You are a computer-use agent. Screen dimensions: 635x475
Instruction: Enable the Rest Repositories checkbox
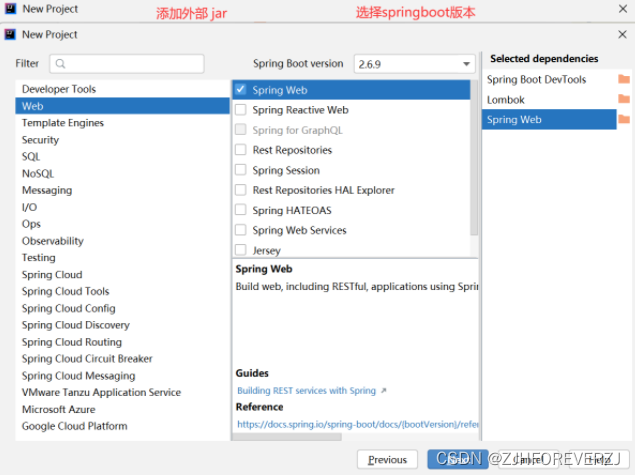[241, 150]
